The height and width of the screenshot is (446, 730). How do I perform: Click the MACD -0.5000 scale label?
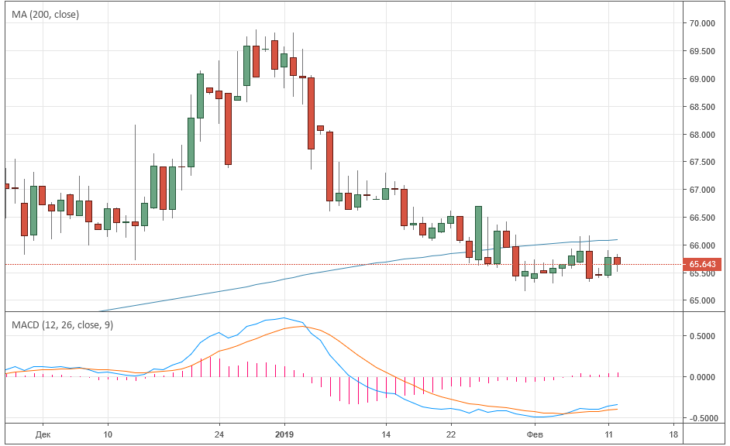click(x=702, y=418)
